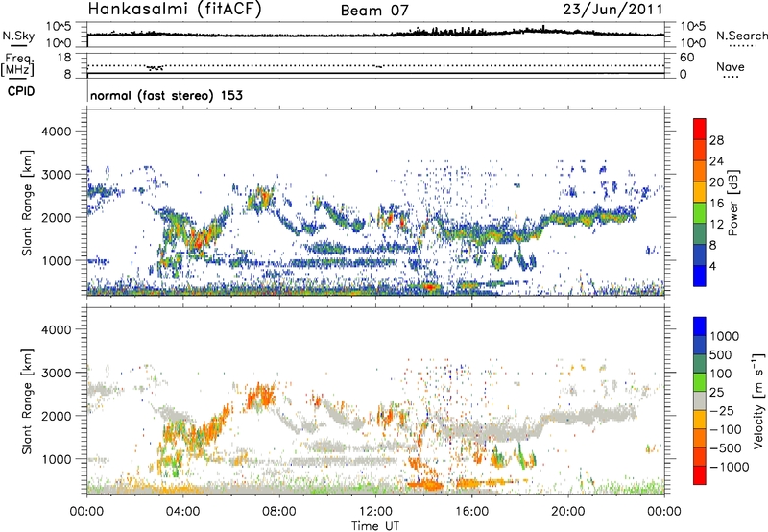Click the 'Time UT' axis label
The image size is (768, 532).
[375, 526]
